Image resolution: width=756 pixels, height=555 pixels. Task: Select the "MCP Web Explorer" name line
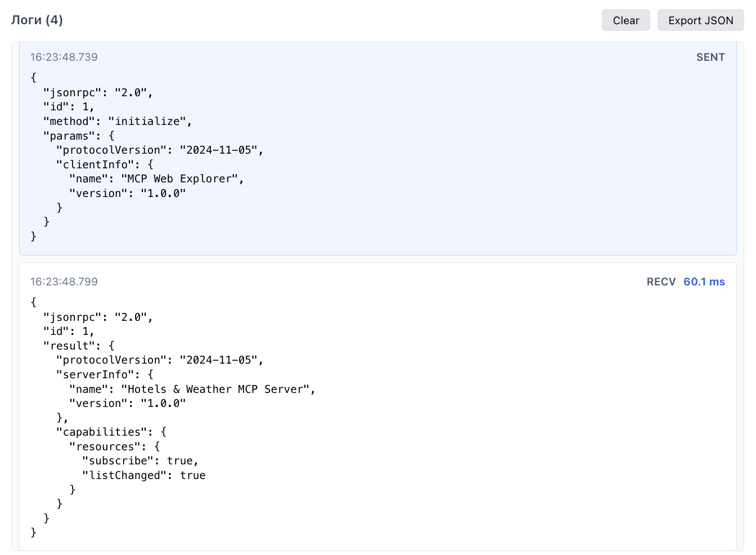[156, 178]
